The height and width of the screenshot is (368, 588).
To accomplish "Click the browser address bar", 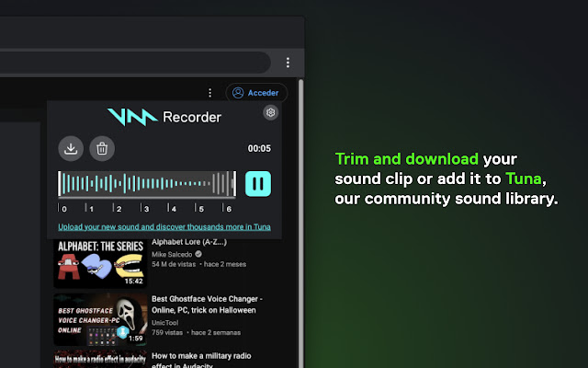I will tap(135, 63).
